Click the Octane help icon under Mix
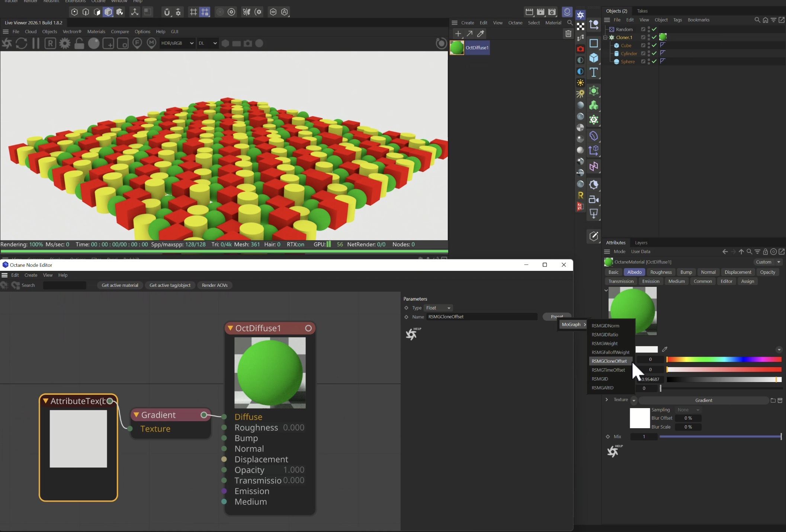Image resolution: width=786 pixels, height=532 pixels. pos(613,451)
